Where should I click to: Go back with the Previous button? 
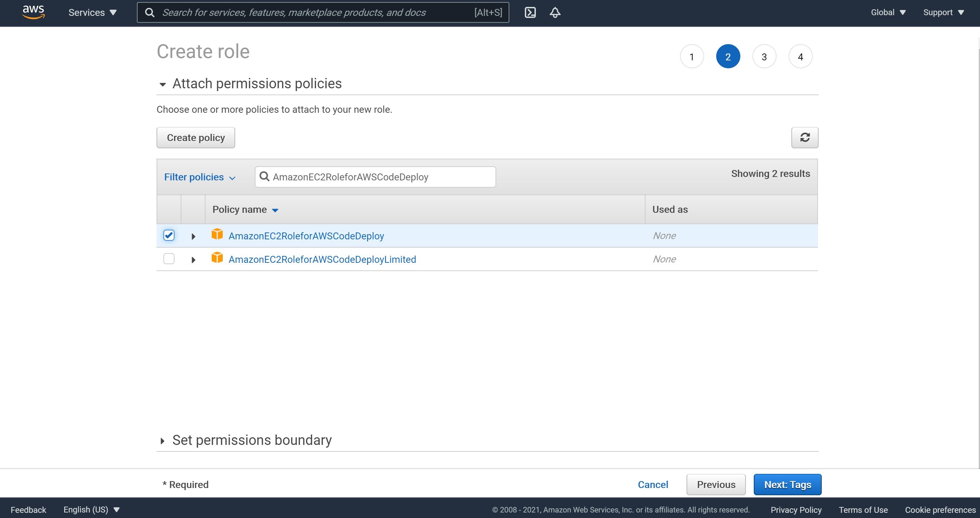[x=716, y=485]
